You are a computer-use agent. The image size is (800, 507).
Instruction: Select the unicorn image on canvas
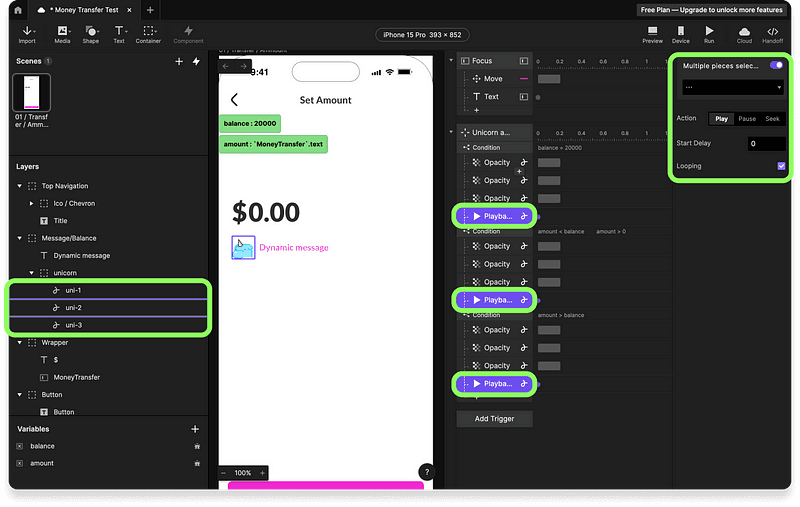point(243,247)
